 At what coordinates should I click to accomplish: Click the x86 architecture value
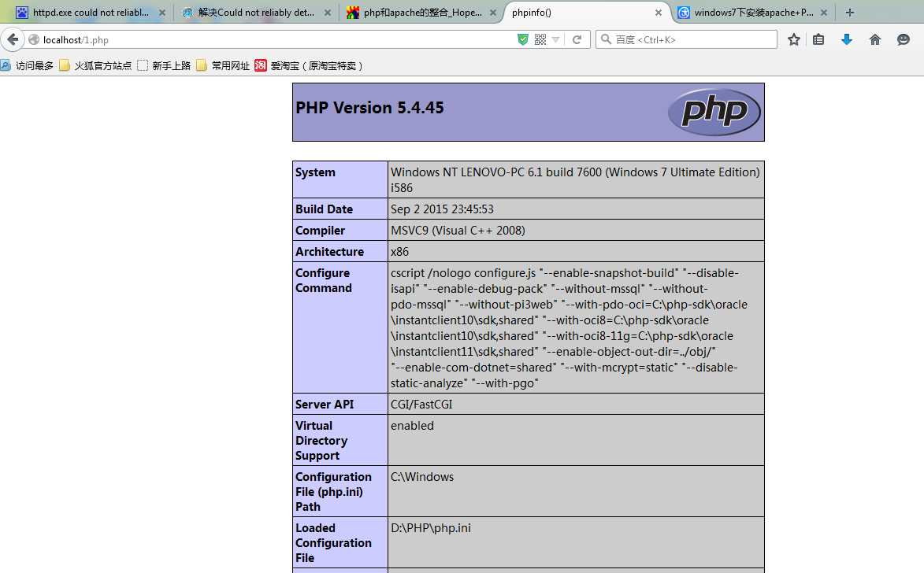tap(399, 251)
